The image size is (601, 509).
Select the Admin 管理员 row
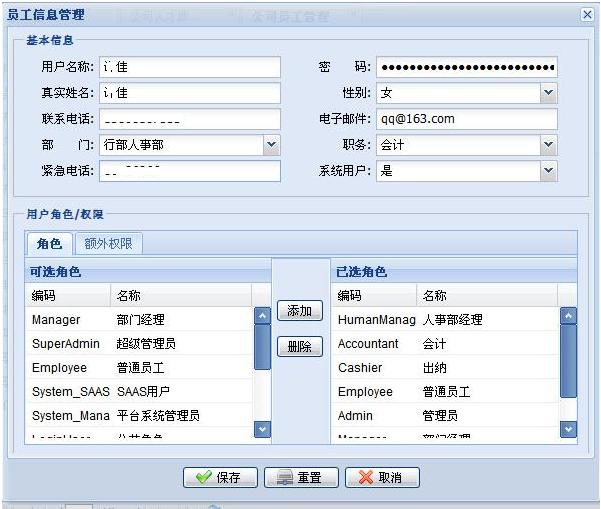pyautogui.click(x=445, y=415)
